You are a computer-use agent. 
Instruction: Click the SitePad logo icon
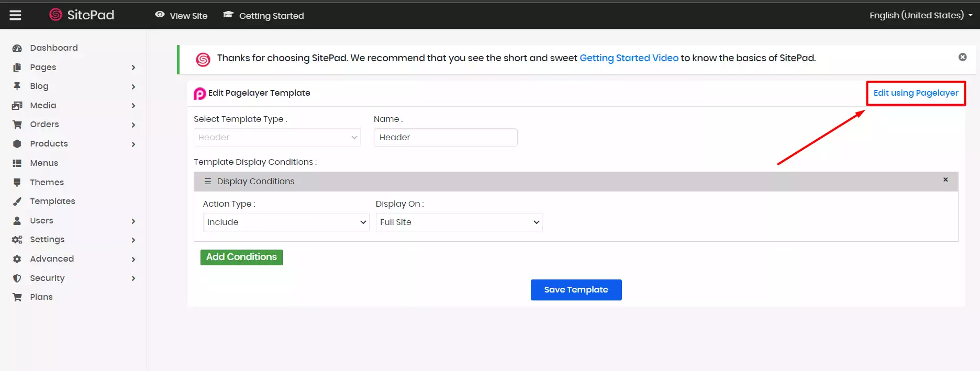tap(55, 15)
